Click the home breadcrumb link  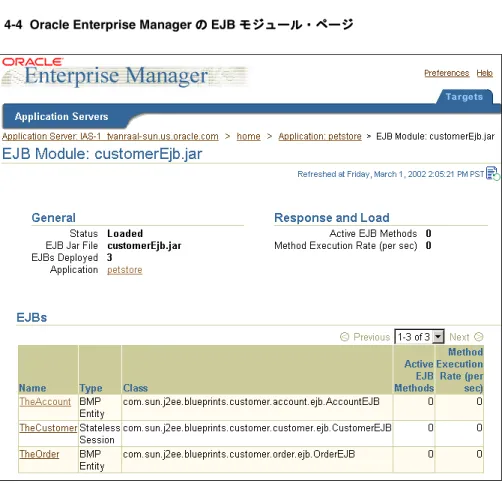click(248, 136)
